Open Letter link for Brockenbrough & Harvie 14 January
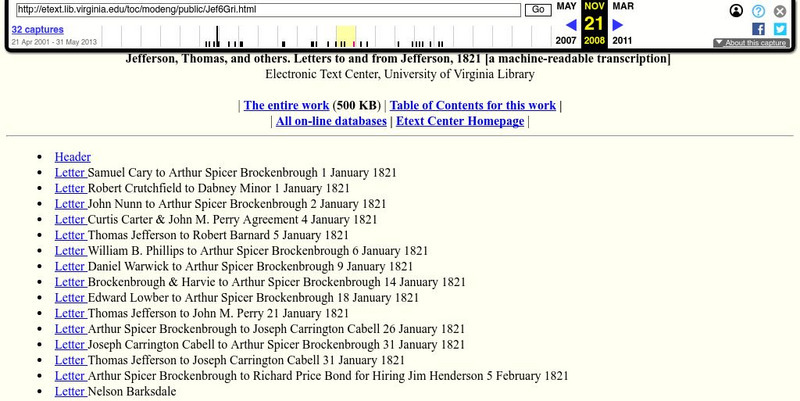Image resolution: width=800 pixels, height=401 pixels. click(71, 282)
